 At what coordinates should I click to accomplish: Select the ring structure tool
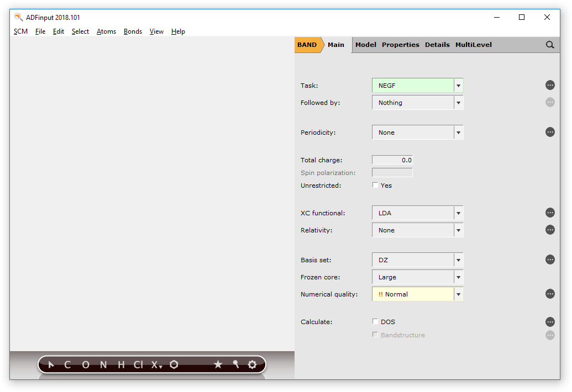click(174, 364)
